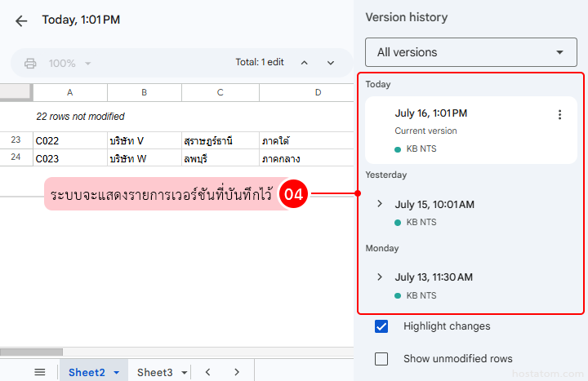Viewport: 588px width, 381px height.
Task: Click cell บริษัท W
Action: [x=145, y=158]
